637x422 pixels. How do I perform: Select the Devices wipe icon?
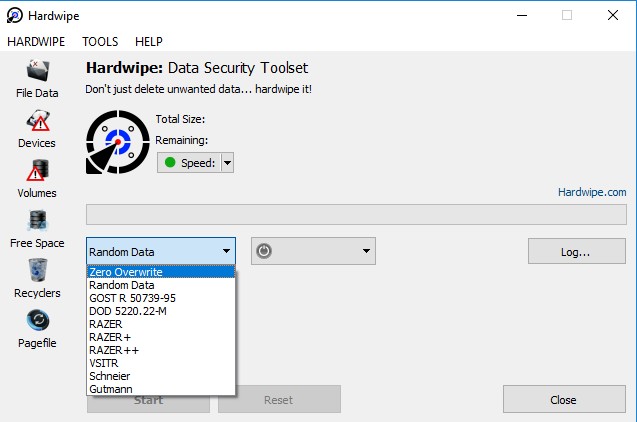tap(37, 129)
